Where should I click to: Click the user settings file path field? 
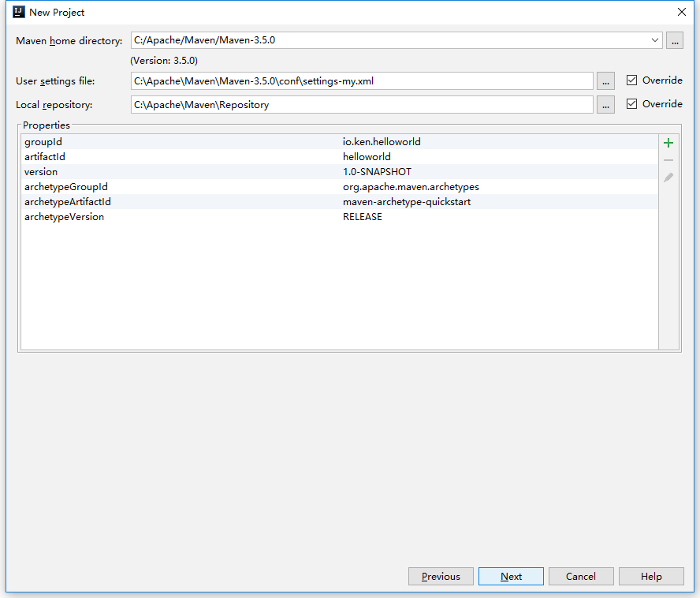pos(355,80)
